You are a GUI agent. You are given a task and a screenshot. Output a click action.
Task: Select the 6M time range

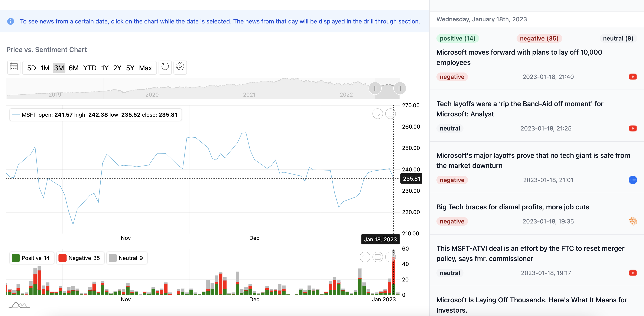(x=74, y=68)
